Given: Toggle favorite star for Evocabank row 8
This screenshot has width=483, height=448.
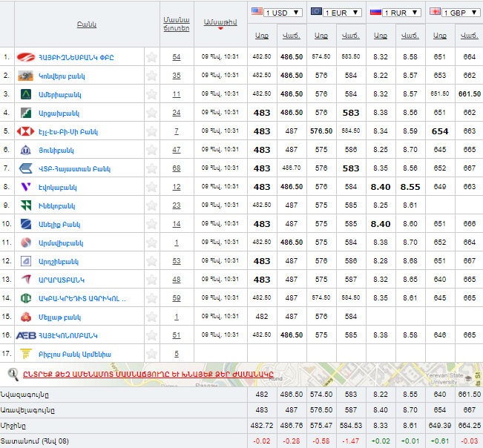Looking at the screenshot, I should [x=151, y=187].
